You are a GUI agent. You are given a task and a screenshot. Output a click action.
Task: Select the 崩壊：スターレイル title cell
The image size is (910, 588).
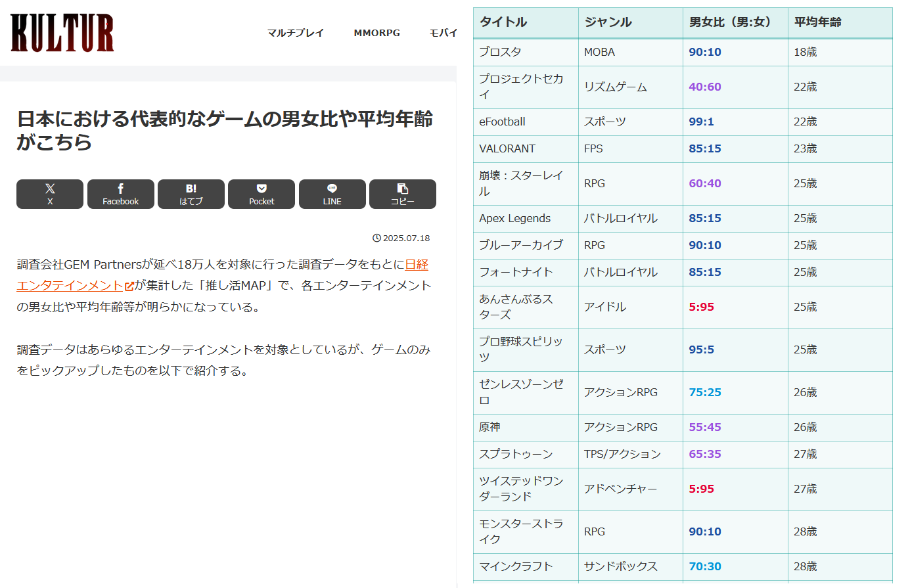[x=526, y=183]
